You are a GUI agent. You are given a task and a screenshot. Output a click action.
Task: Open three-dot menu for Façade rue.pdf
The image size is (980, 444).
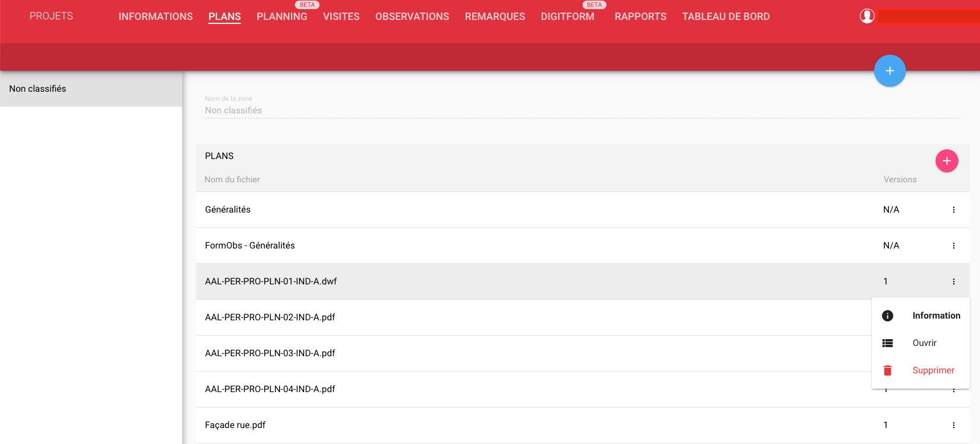click(x=953, y=425)
